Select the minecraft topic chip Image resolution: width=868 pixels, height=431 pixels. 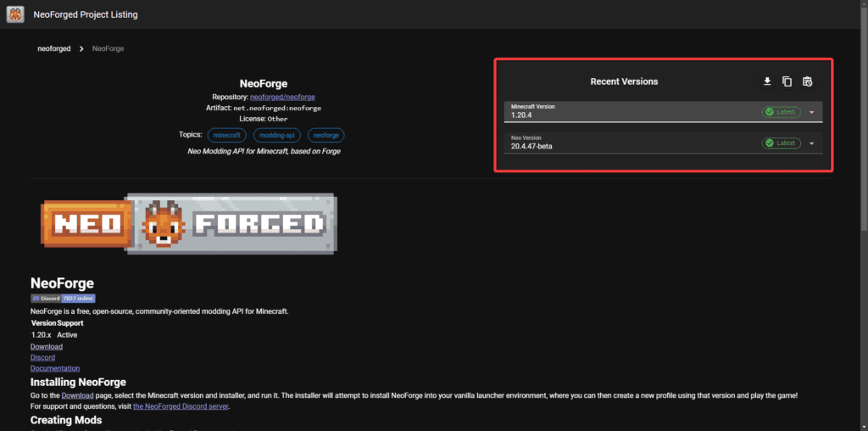226,135
